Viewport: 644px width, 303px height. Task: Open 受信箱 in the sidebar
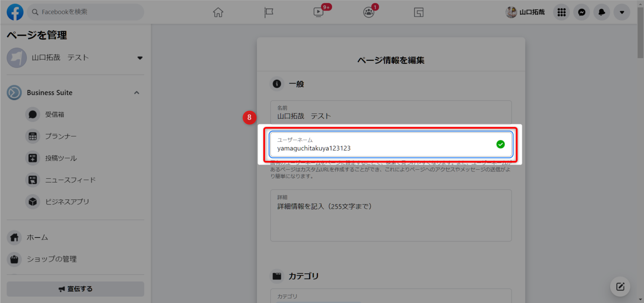point(55,115)
